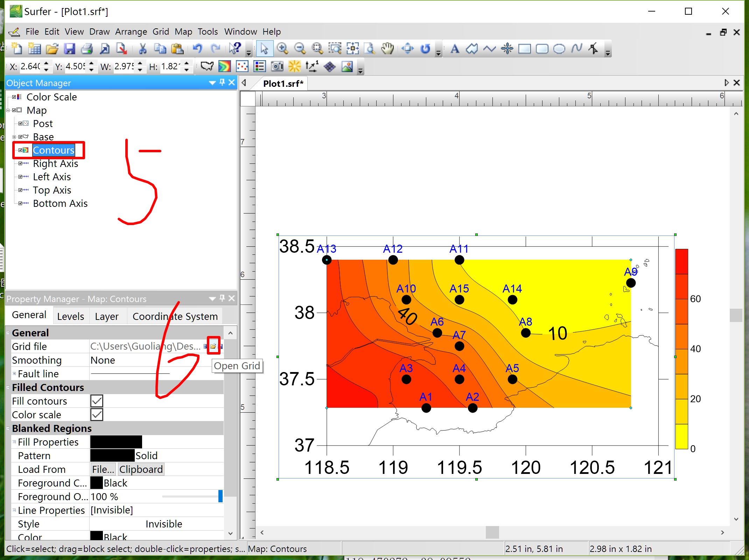This screenshot has width=749, height=560.
Task: Activate the Pan hand tool
Action: point(387,49)
